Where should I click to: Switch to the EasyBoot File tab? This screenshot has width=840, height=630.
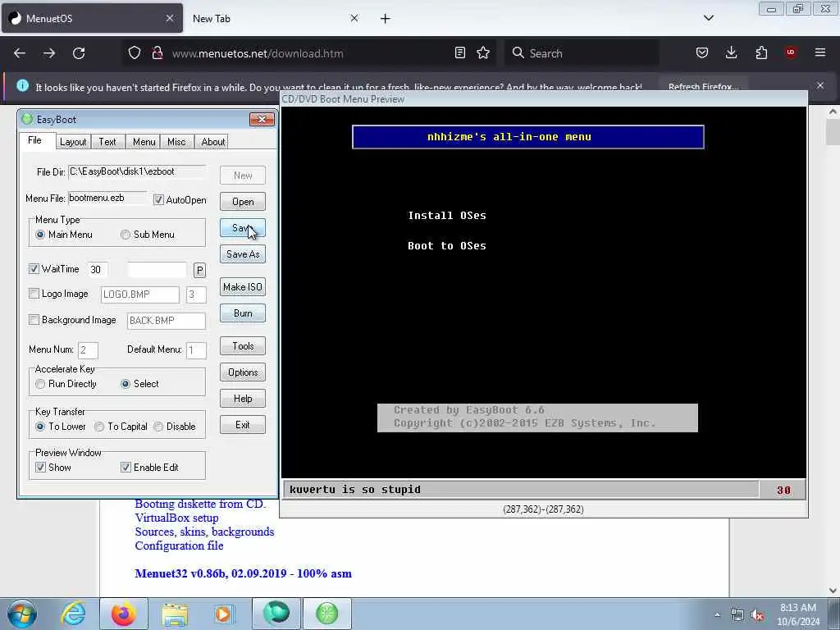pos(34,140)
